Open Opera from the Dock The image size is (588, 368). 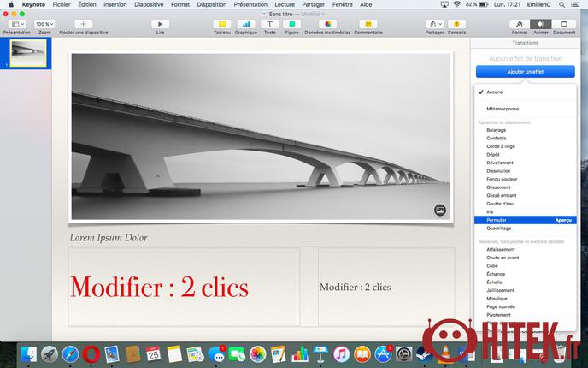point(91,354)
